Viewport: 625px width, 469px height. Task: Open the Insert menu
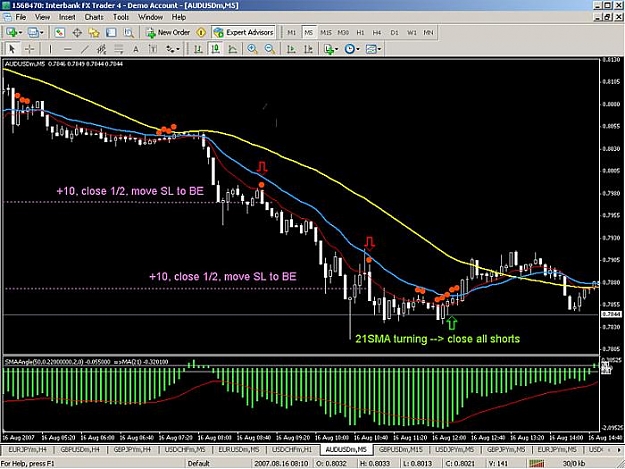coord(67,17)
